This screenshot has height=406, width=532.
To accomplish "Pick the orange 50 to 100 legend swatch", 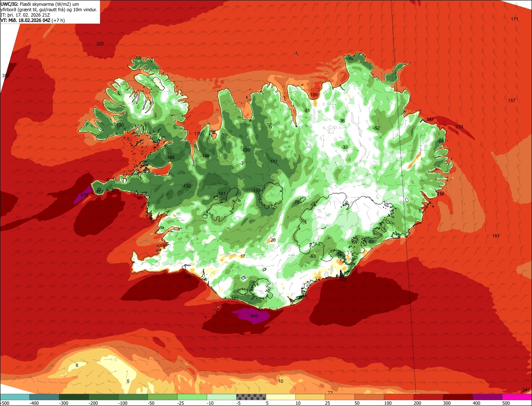I will (369, 397).
